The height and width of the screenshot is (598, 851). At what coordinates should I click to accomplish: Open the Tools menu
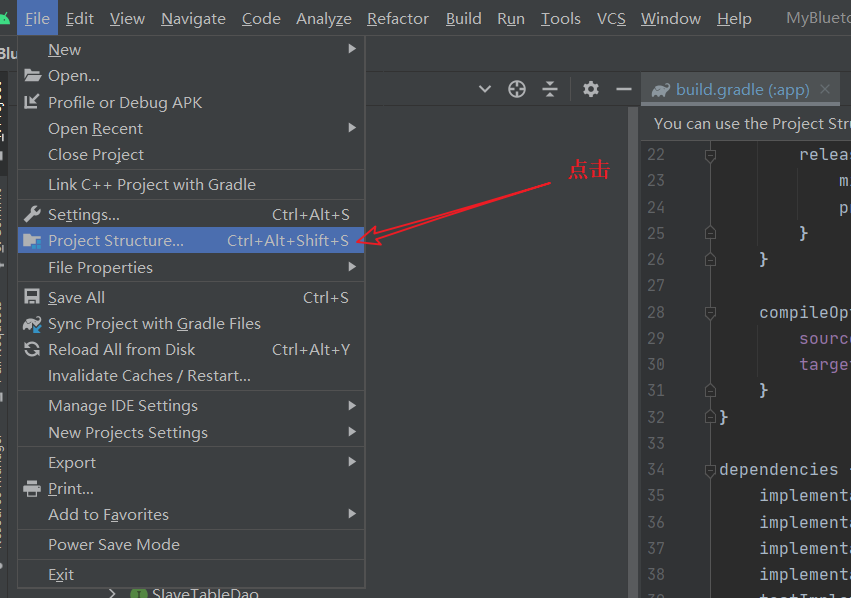point(561,18)
